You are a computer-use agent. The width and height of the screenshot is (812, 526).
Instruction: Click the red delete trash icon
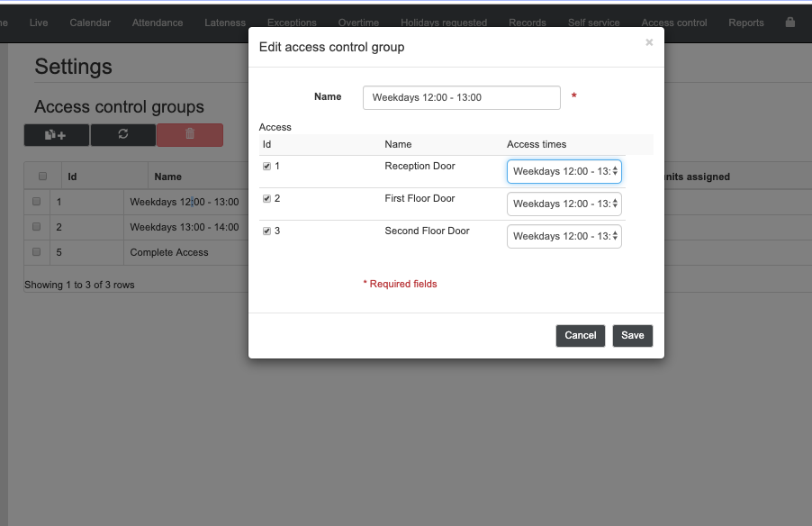click(x=189, y=134)
